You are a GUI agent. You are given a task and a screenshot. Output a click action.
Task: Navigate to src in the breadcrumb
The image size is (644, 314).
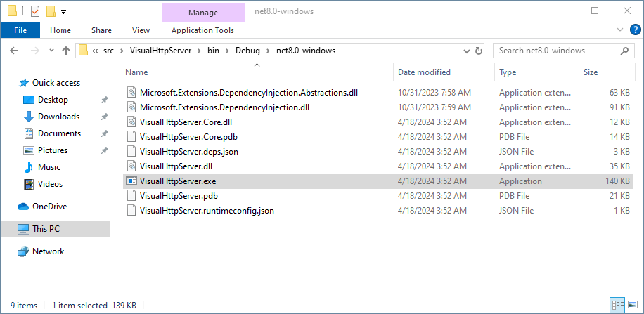(x=108, y=51)
